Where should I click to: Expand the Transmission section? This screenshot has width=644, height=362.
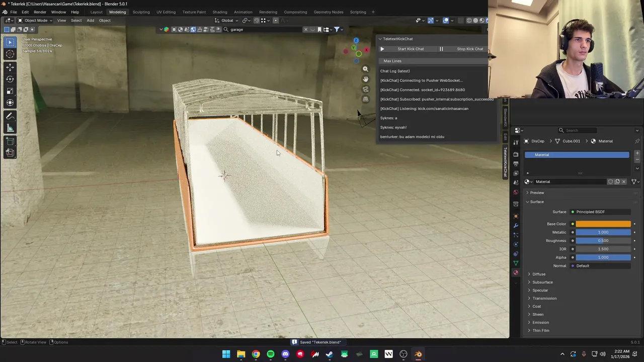(544, 298)
